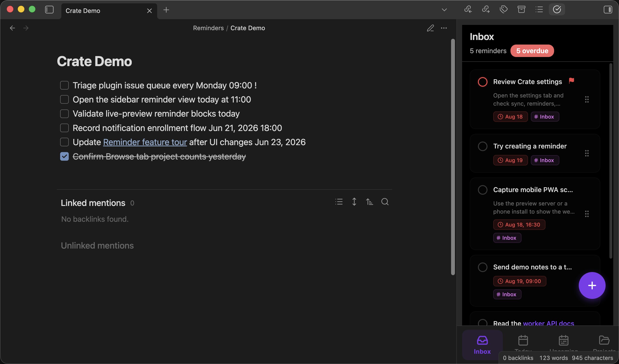Check the Triage plugin issue queue task
Screen dimensions: 619x364
tap(64, 85)
